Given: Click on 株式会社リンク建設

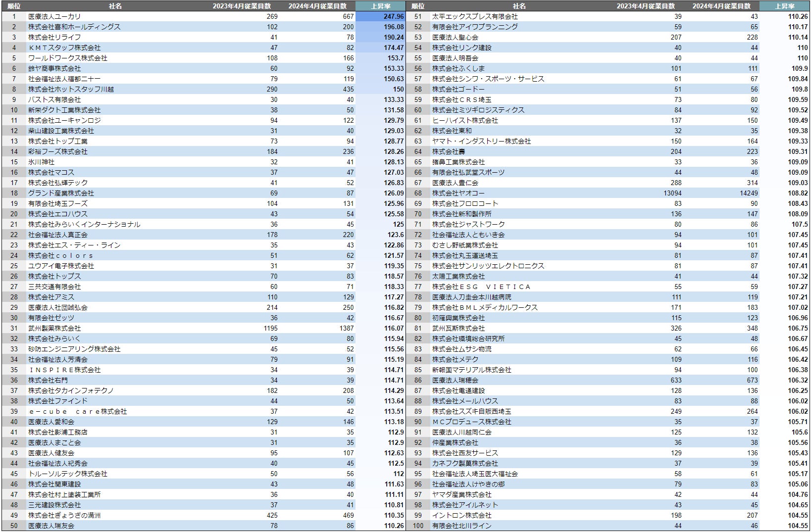Looking at the screenshot, I should pos(462,48).
